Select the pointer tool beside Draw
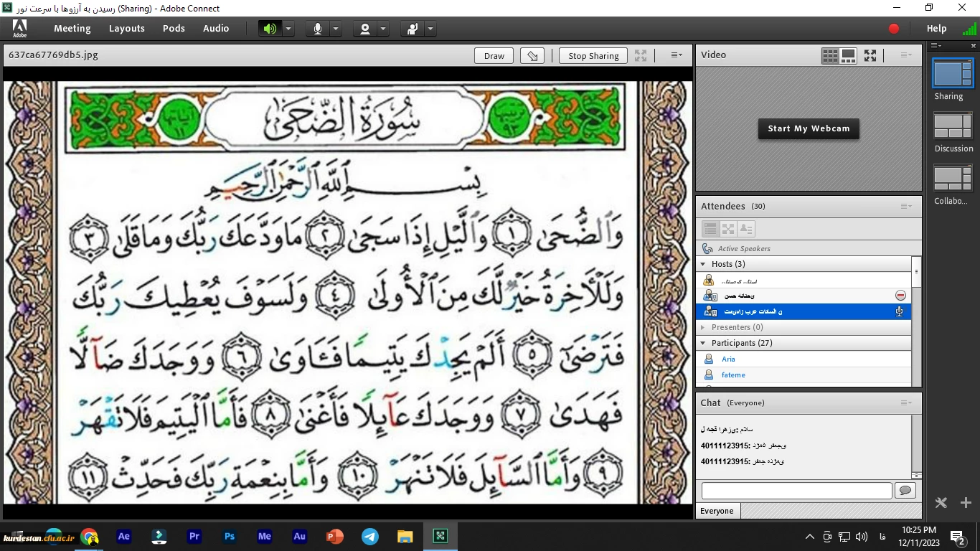This screenshot has height=551, width=980. 532,56
